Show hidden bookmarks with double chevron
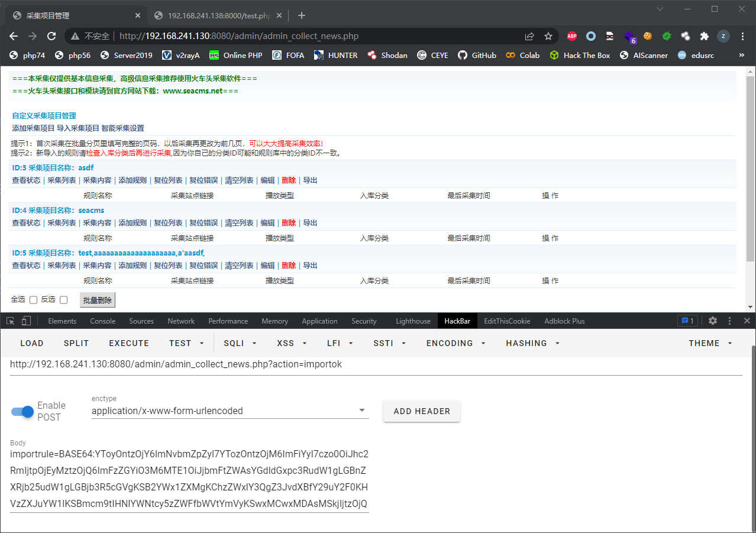This screenshot has height=533, width=756. tap(742, 55)
